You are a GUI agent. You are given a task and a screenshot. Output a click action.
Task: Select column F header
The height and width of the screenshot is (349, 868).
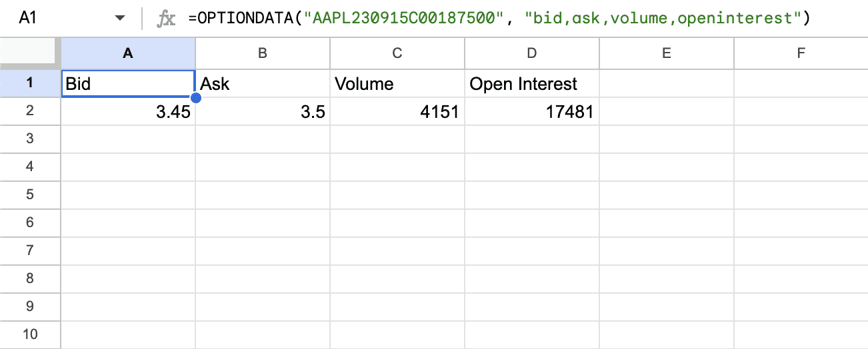pyautogui.click(x=801, y=53)
